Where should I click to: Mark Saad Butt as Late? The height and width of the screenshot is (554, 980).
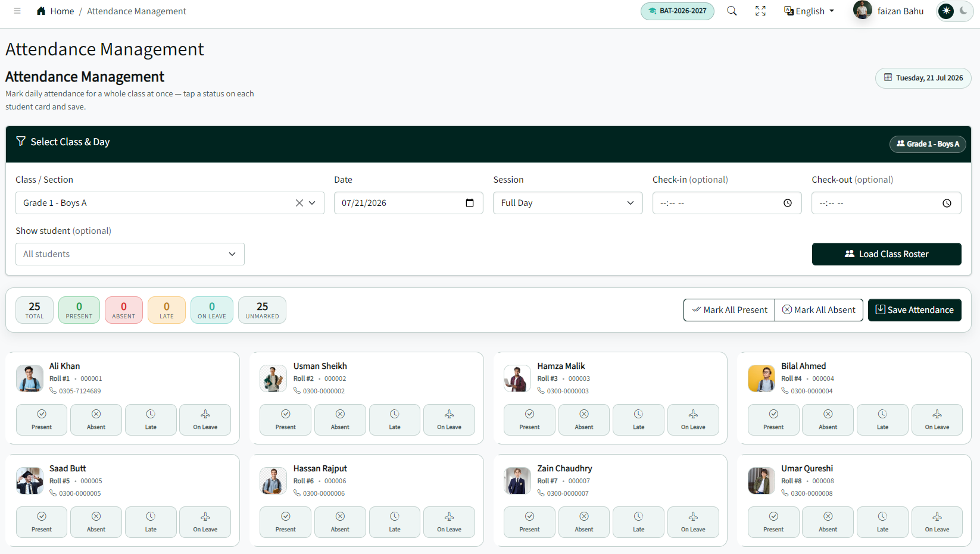(x=151, y=522)
